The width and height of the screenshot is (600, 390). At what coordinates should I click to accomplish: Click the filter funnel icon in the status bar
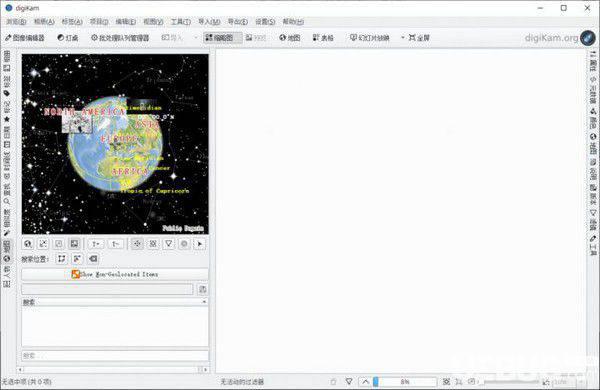click(x=349, y=382)
